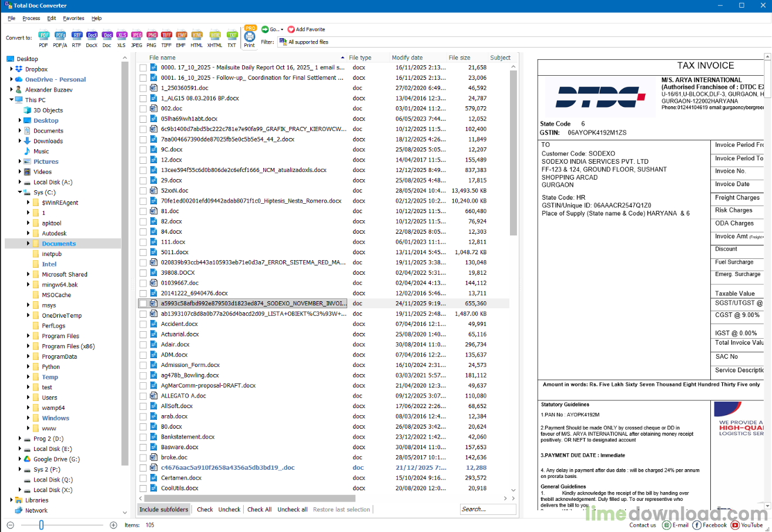This screenshot has height=532, width=772.
Task: Select the DocX conversion format icon
Action: coord(92,38)
